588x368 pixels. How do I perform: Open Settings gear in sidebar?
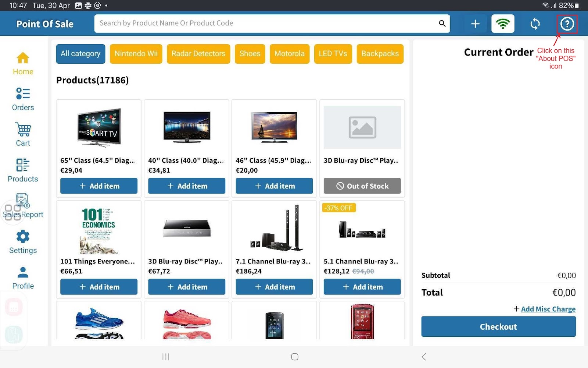point(23,242)
